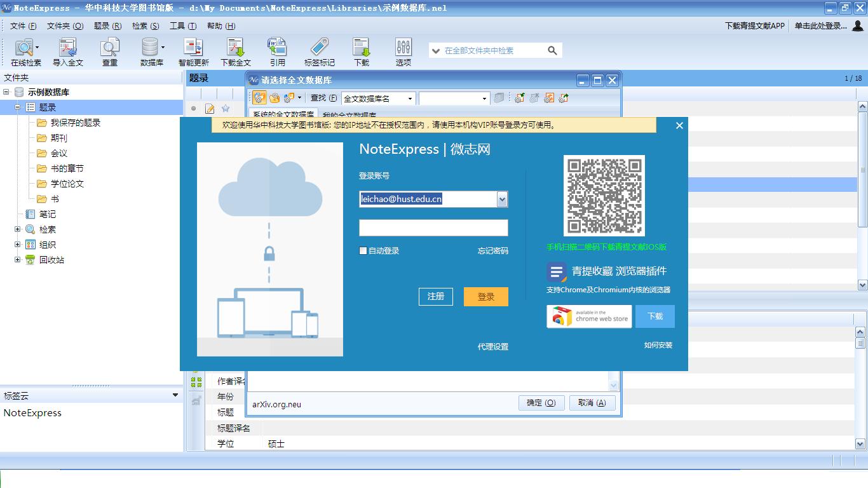Click the green grid icon in detail sidebar
The width and height of the screenshot is (868, 488).
tap(196, 382)
